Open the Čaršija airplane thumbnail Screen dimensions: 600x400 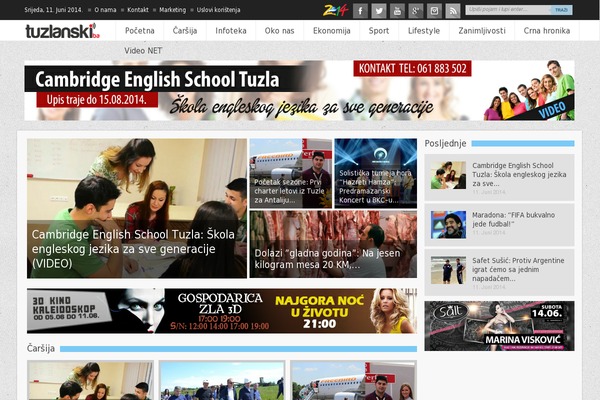pos(354,380)
